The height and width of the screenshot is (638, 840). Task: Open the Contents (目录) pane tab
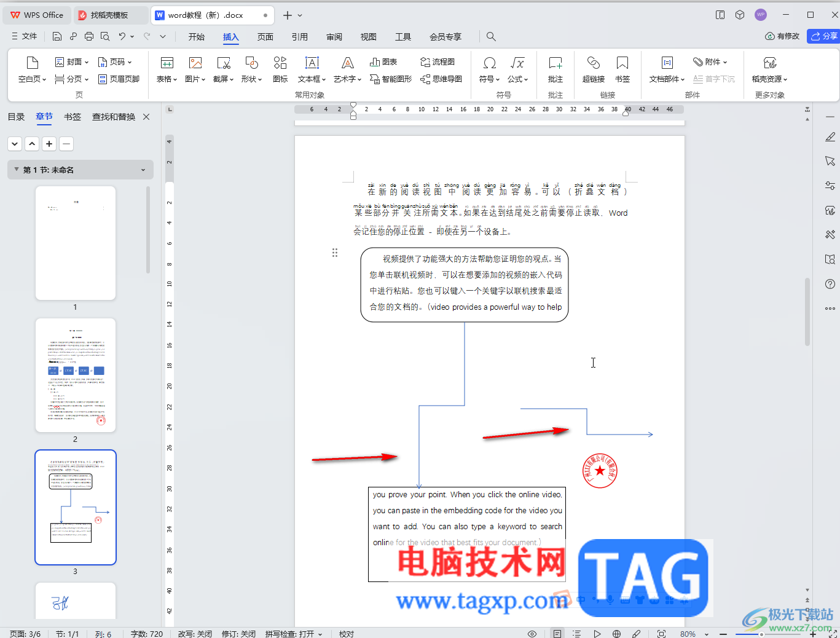pos(16,117)
